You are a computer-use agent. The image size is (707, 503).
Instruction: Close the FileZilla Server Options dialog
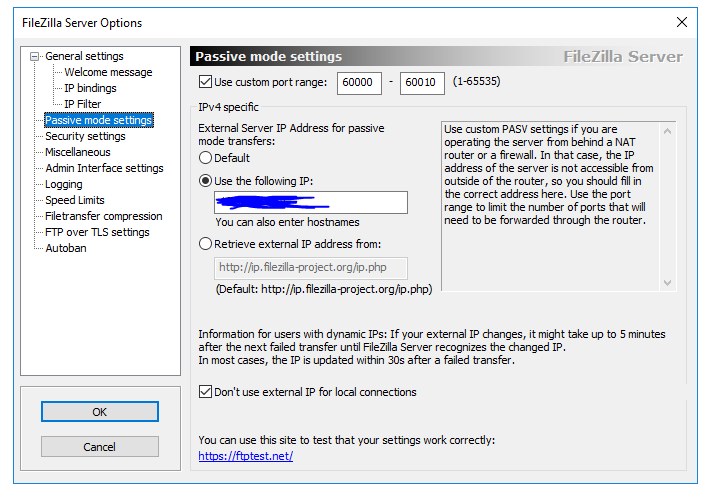pyautogui.click(x=682, y=22)
